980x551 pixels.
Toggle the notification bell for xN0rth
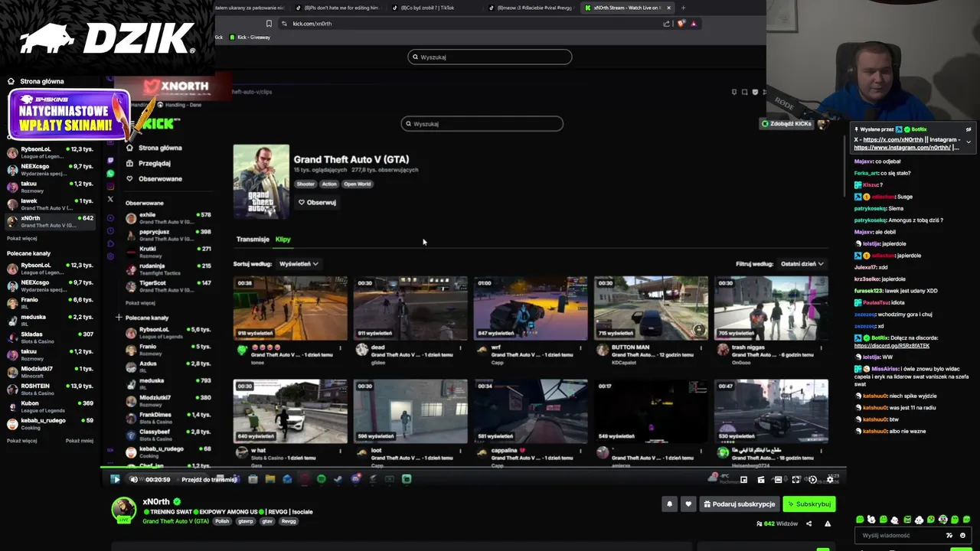(670, 504)
